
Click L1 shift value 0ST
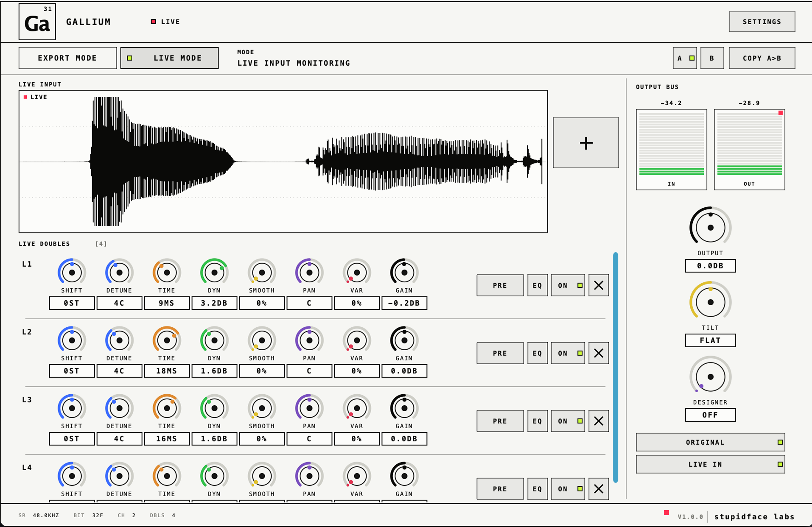72,303
